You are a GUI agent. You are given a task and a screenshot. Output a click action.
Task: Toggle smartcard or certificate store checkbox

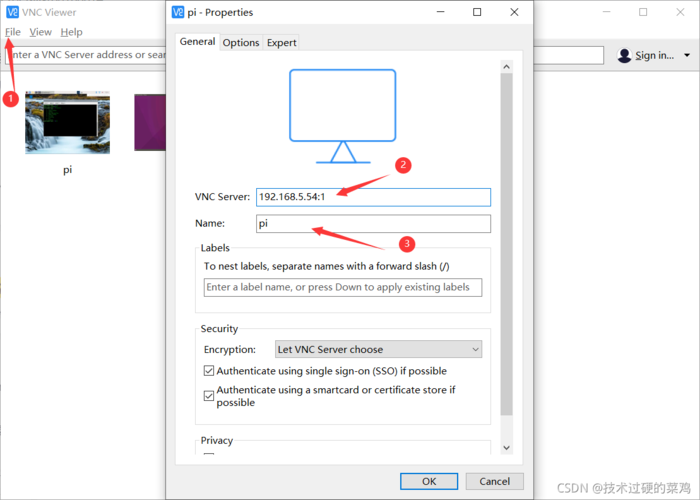[208, 396]
